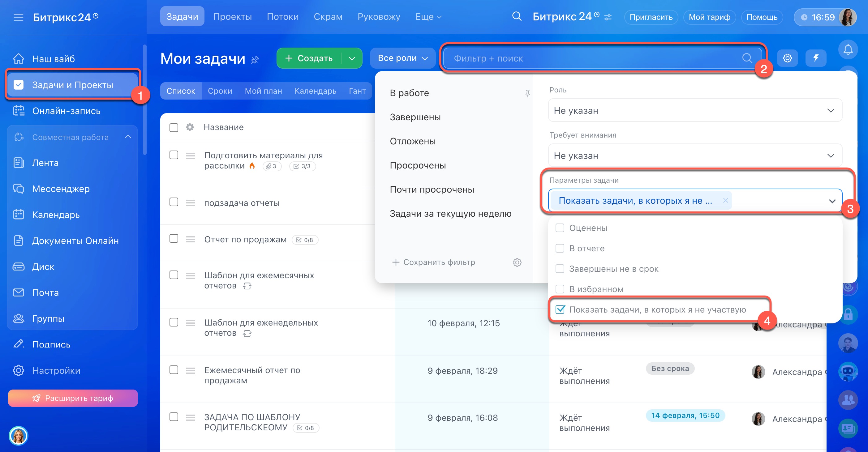Open task list settings gear near filter

pyautogui.click(x=787, y=58)
